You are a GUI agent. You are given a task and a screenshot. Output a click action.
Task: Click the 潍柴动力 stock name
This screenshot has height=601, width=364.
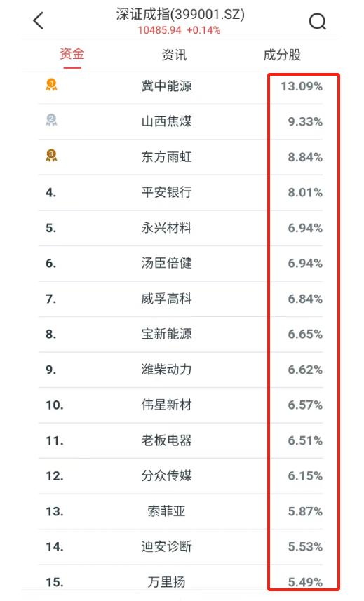click(x=167, y=370)
